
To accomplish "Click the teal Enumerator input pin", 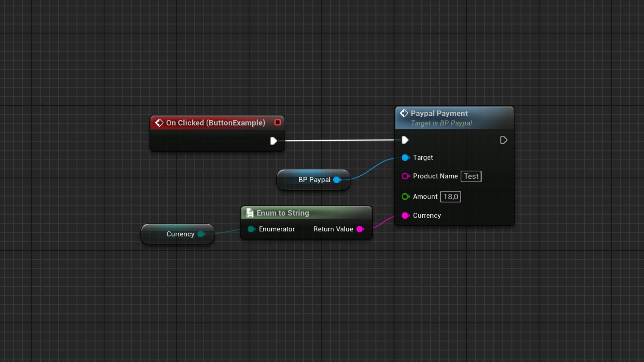I will 251,229.
